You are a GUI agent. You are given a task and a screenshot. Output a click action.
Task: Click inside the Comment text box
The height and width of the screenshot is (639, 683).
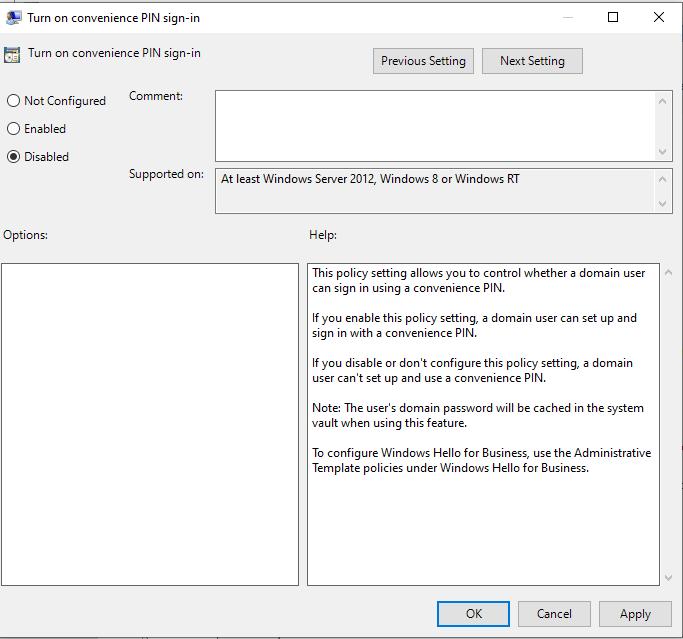coord(435,125)
